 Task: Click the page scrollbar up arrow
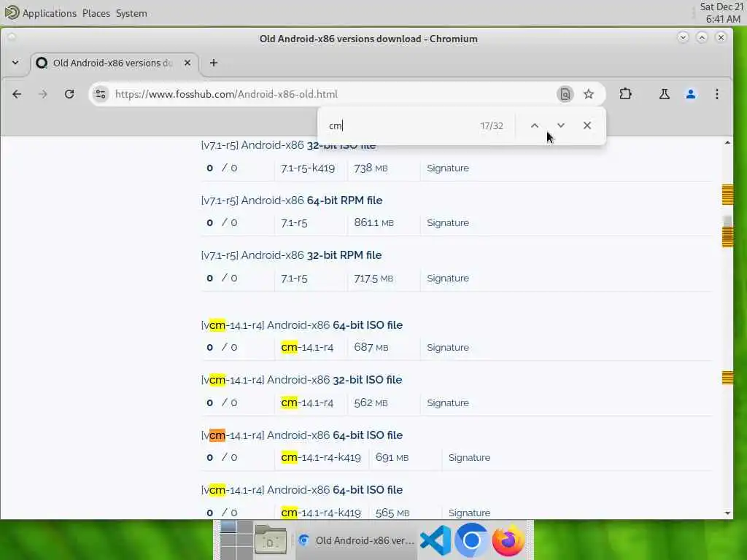tap(727, 142)
